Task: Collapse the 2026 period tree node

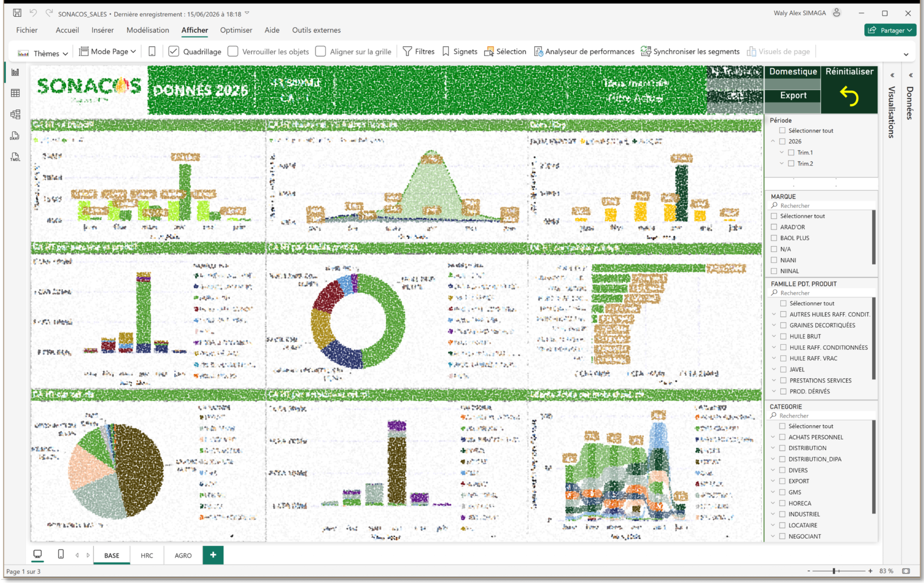Action: coord(773,141)
